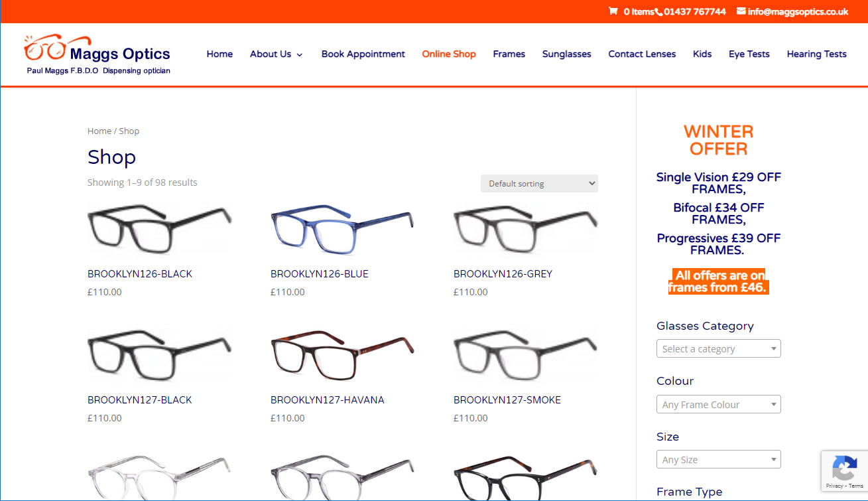Open the Any Size dropdown
Screen dimensions: 868x501
coord(719,459)
